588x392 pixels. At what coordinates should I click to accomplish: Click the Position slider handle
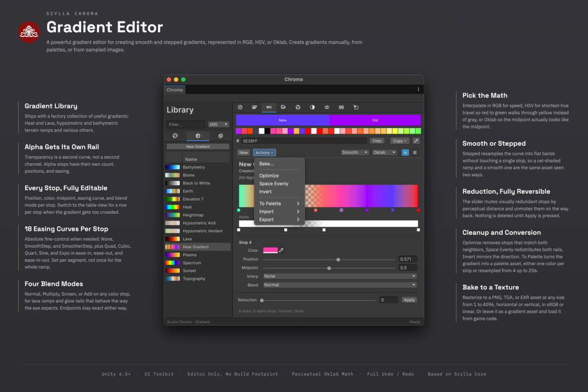(x=338, y=260)
